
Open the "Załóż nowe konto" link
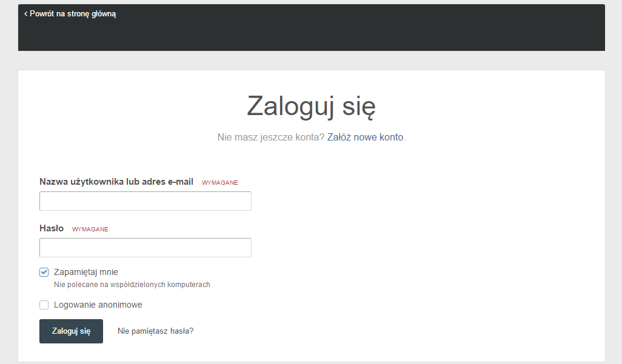366,137
